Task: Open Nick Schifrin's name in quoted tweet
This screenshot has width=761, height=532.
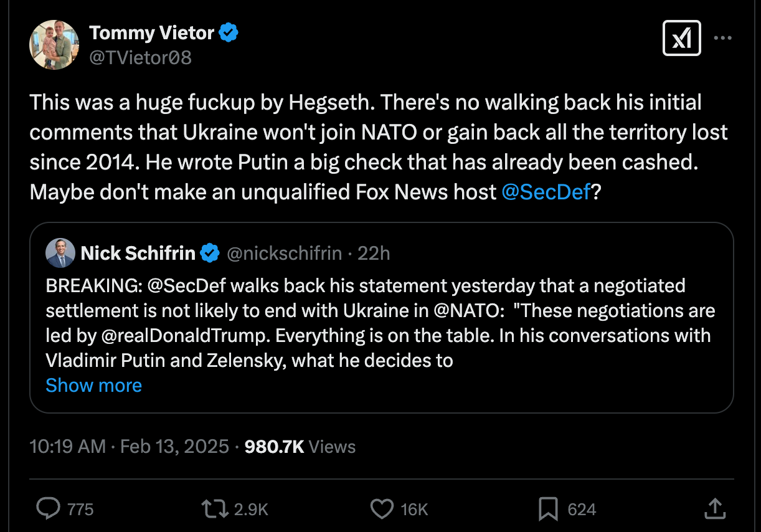Action: [x=138, y=253]
